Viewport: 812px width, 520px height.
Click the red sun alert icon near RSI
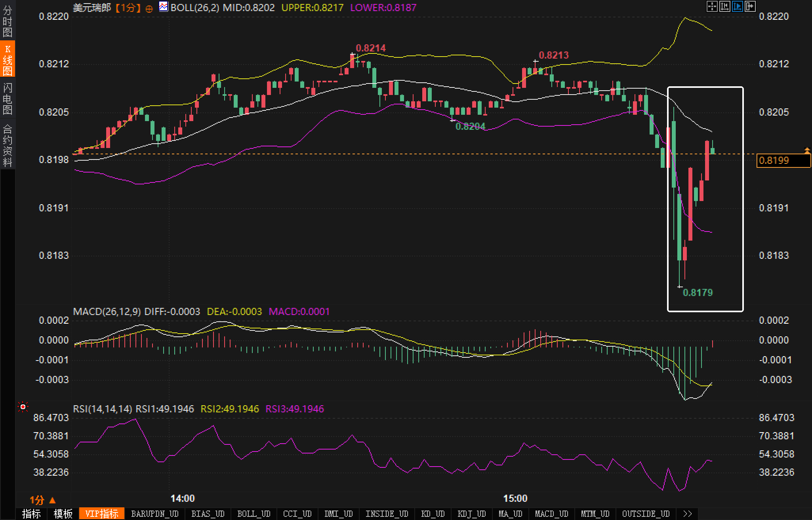[x=23, y=407]
